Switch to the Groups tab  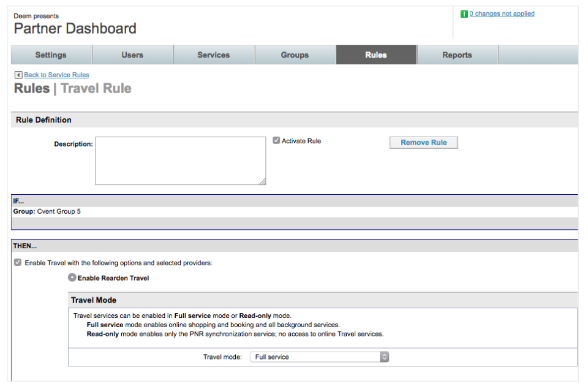(295, 55)
